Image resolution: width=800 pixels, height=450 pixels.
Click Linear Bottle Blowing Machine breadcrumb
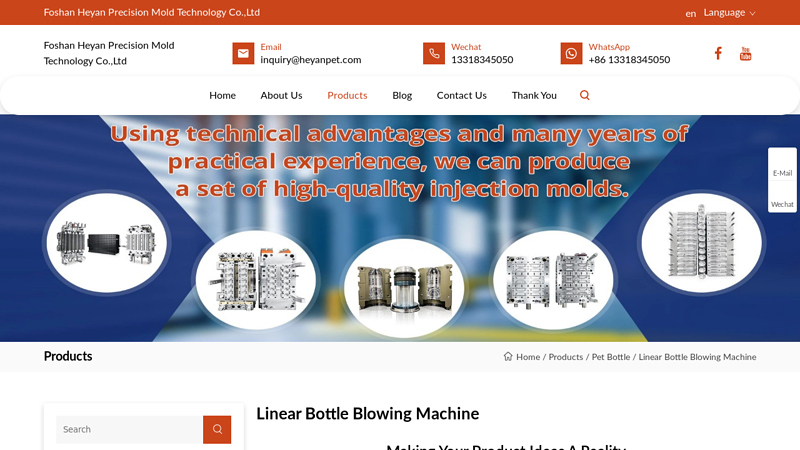click(697, 357)
